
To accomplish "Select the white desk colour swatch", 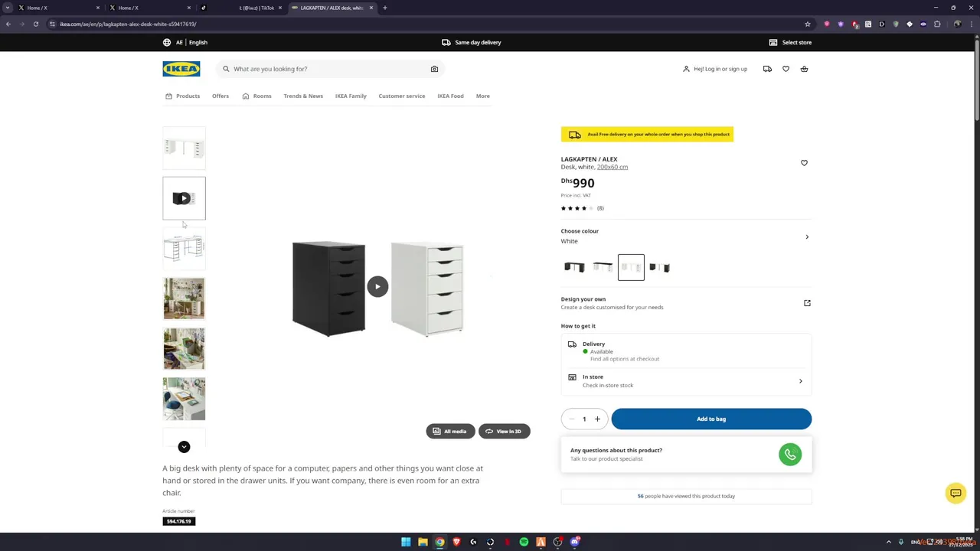I will coord(631,267).
